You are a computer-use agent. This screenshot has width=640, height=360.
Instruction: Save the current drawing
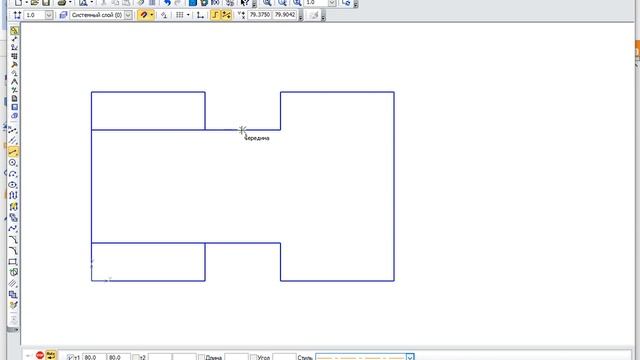coord(46,3)
